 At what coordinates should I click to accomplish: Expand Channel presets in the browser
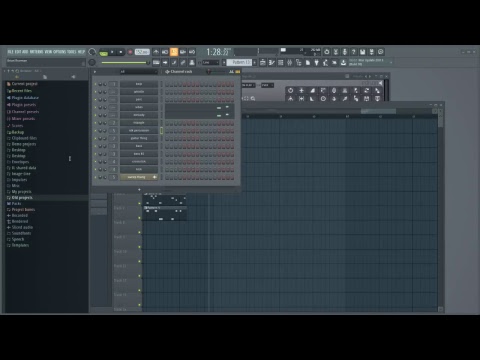coord(23,112)
